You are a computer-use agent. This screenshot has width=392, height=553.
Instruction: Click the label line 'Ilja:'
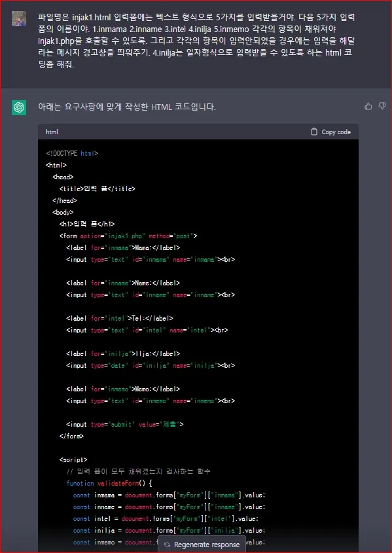pyautogui.click(x=123, y=353)
